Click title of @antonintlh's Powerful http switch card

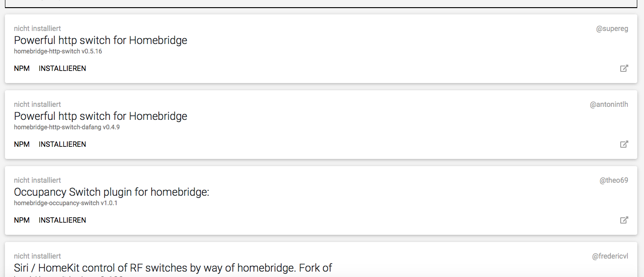[x=100, y=116]
